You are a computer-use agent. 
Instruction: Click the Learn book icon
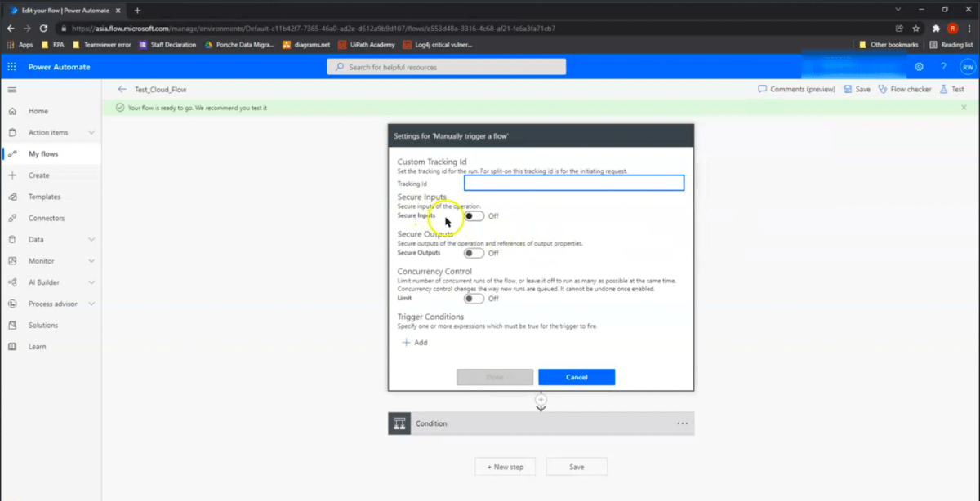pos(11,347)
